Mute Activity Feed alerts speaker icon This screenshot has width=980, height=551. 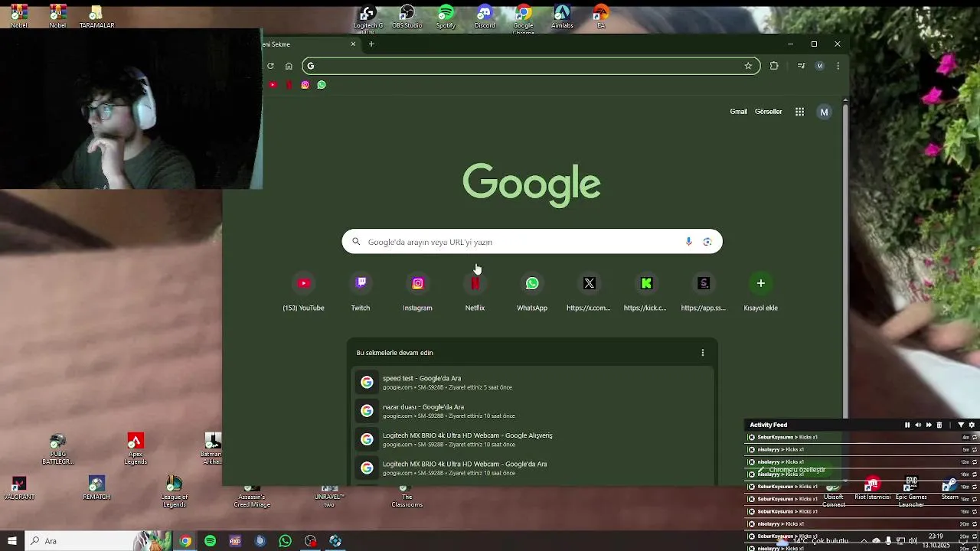click(918, 425)
